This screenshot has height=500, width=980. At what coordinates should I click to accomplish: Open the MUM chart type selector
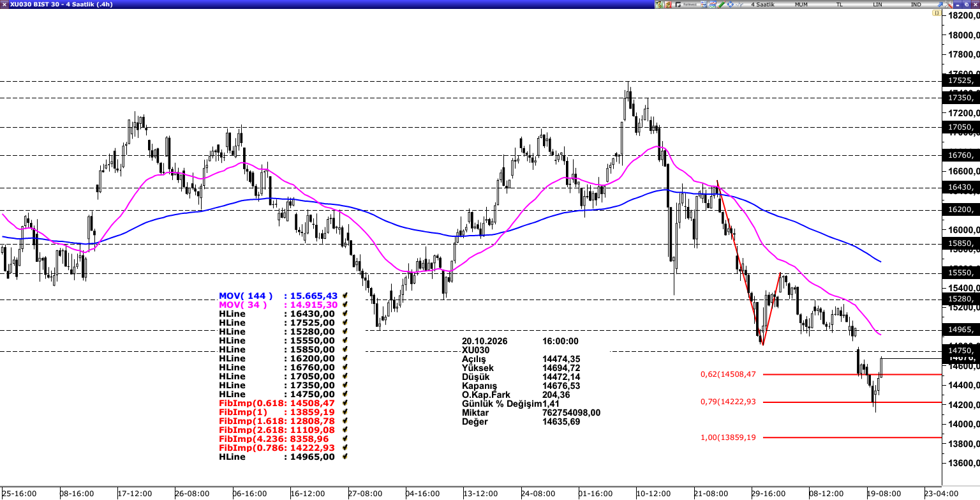pyautogui.click(x=801, y=4)
